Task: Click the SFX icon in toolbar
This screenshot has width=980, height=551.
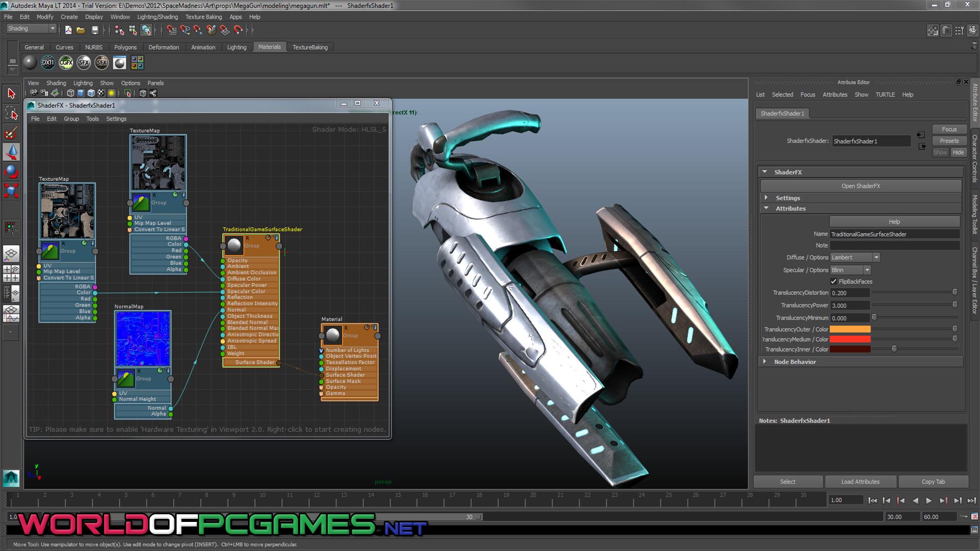Action: pyautogui.click(x=84, y=63)
